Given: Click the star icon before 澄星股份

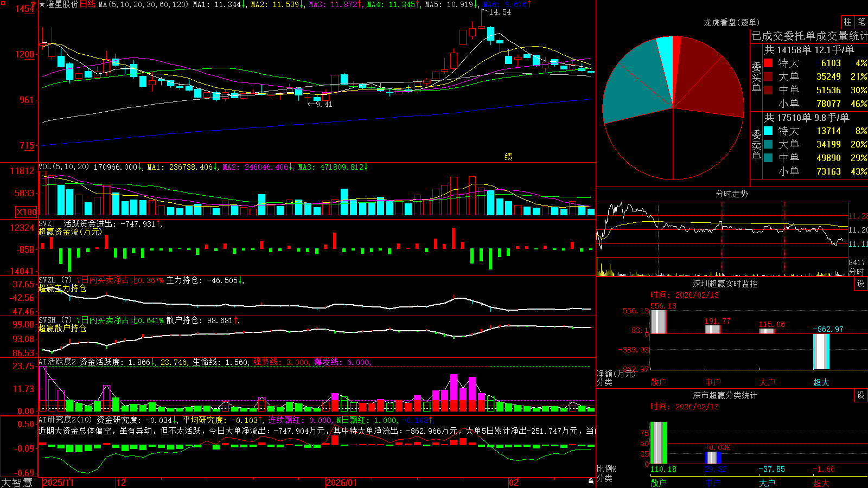Looking at the screenshot, I should [x=42, y=4].
